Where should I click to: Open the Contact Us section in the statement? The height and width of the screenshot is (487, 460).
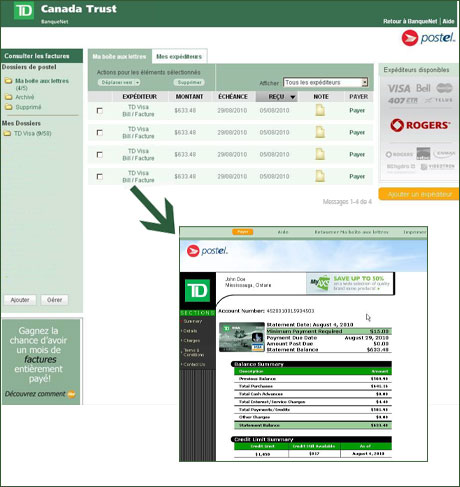(x=194, y=365)
